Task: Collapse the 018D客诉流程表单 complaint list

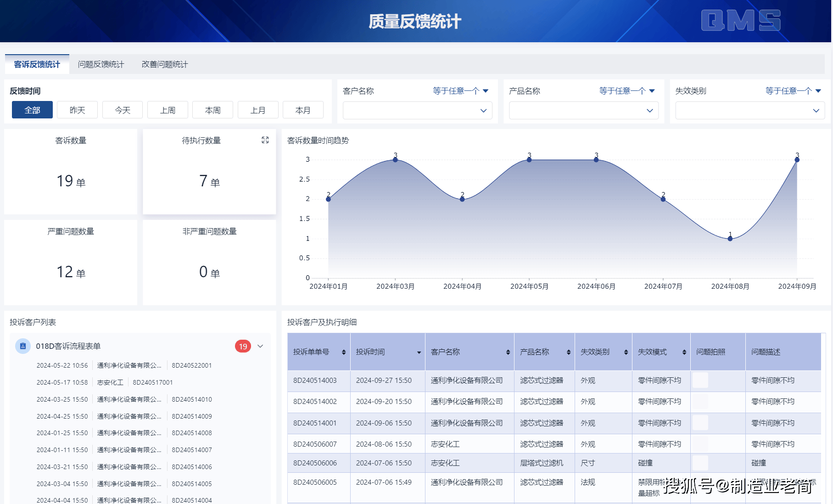Action: (x=260, y=346)
